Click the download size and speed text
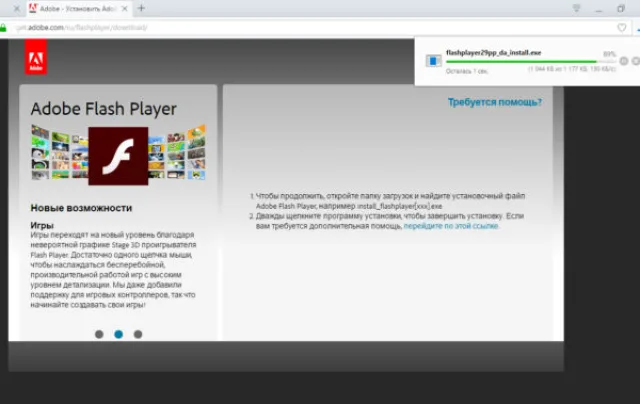Viewport: 640px width, 404px height. pos(572,69)
